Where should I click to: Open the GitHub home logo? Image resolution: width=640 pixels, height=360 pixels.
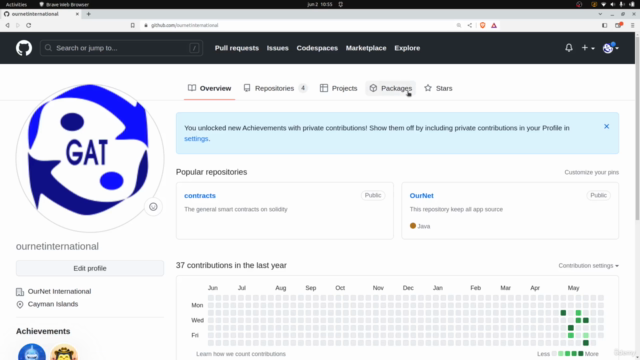click(24, 48)
